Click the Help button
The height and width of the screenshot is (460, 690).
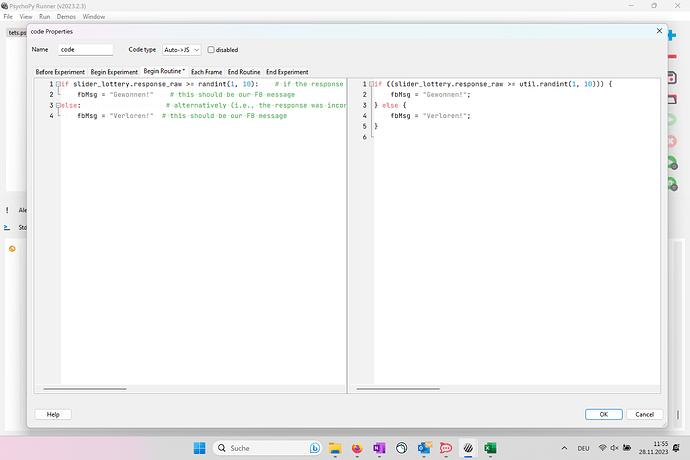[53, 414]
